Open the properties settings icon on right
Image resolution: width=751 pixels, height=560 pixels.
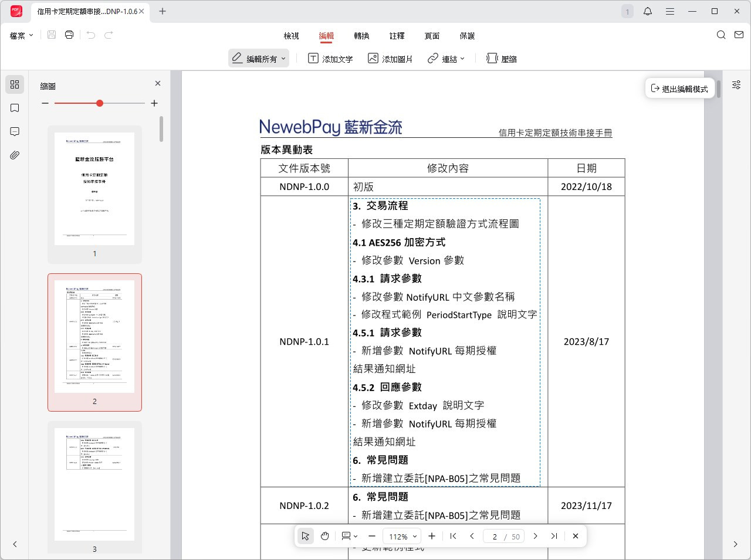pyautogui.click(x=736, y=85)
